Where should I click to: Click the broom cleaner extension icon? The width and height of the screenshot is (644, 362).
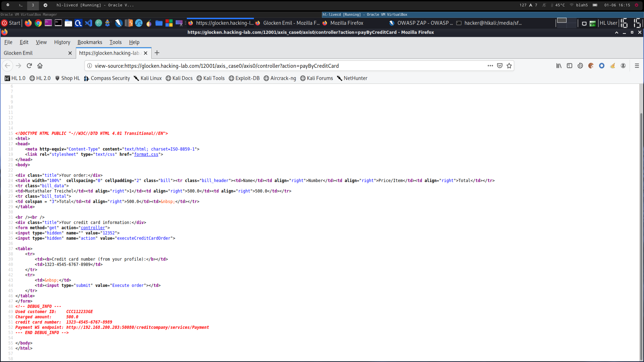[x=612, y=66]
